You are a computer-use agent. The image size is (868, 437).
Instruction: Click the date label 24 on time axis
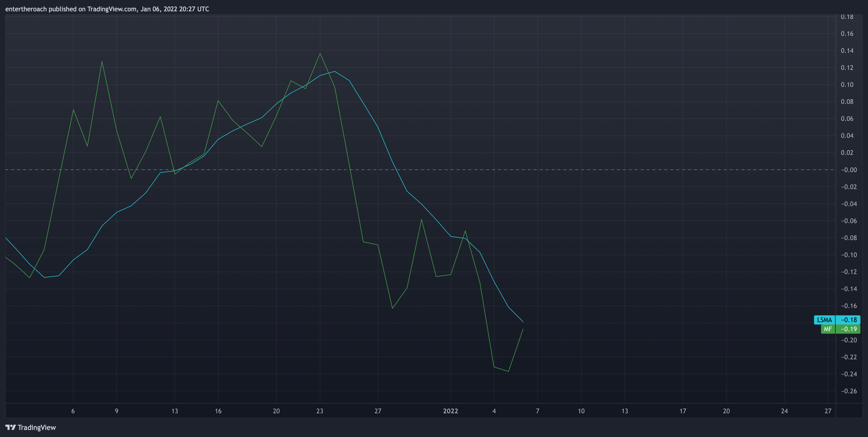[x=784, y=411]
